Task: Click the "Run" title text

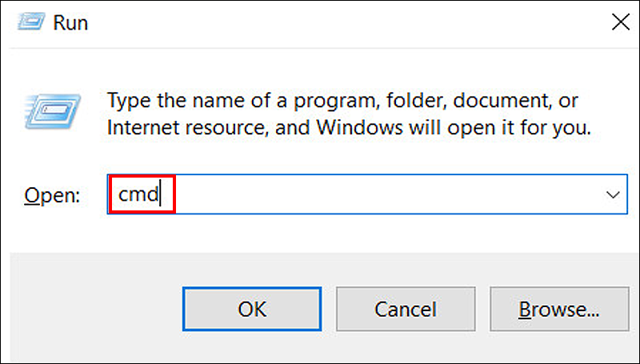Action: pyautogui.click(x=70, y=22)
